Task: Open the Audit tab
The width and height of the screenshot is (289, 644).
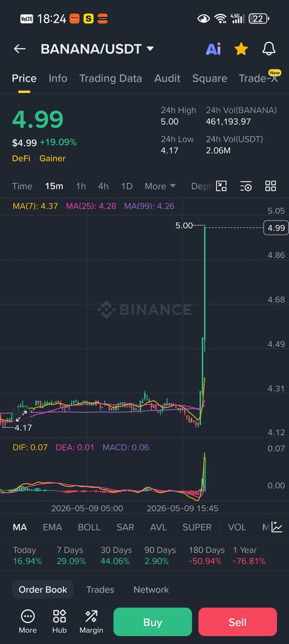Action: pos(167,78)
